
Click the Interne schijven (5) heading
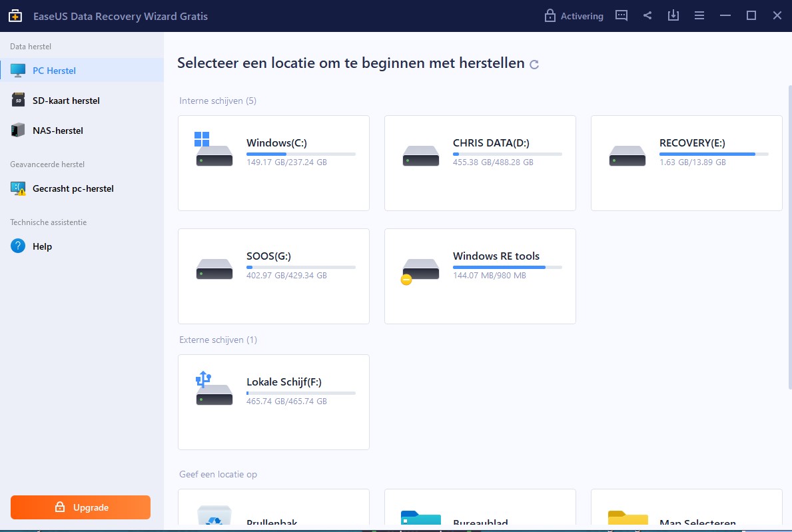(x=218, y=101)
